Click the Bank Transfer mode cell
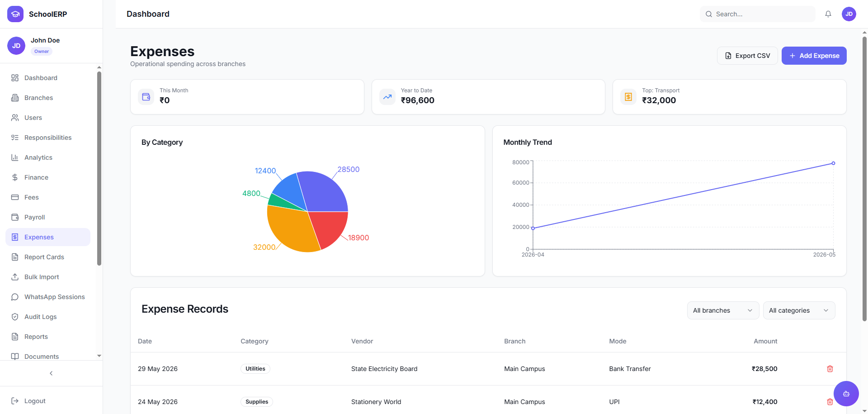Screen dimensions: 868x414 coord(630,369)
